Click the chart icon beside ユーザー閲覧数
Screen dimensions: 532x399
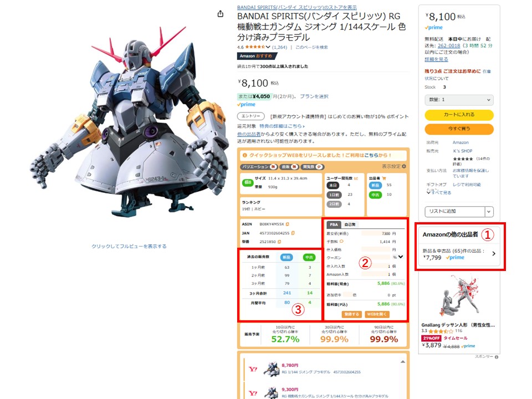click(356, 178)
